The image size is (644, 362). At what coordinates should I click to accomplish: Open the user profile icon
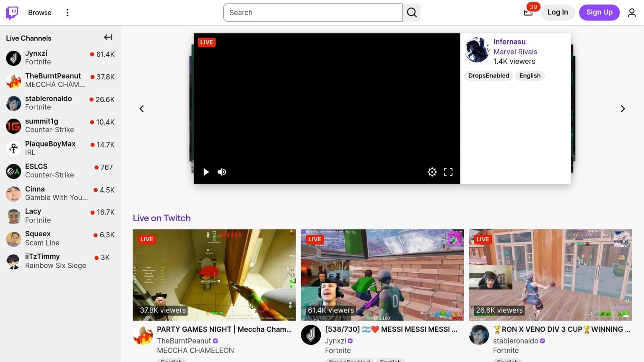coord(632,13)
